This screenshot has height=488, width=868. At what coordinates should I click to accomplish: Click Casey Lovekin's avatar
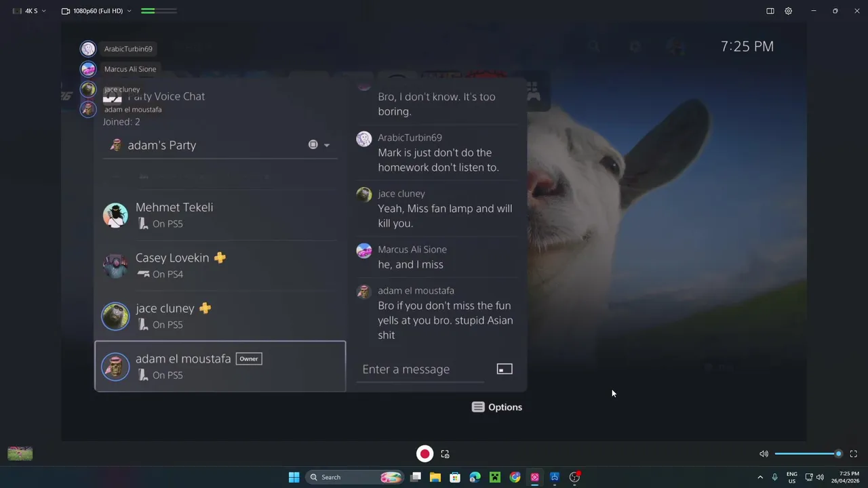click(x=115, y=266)
